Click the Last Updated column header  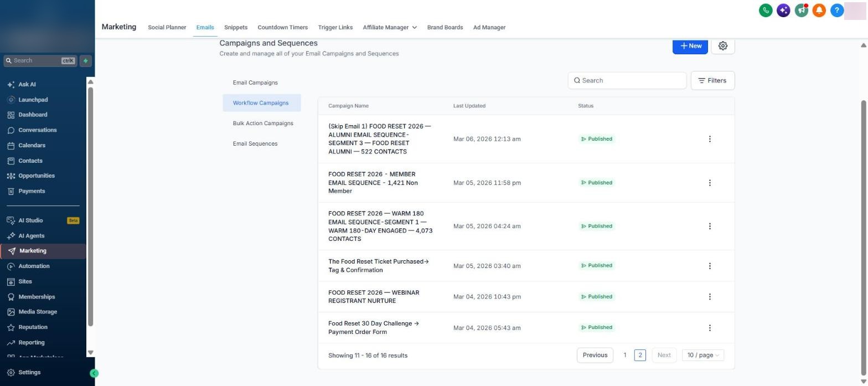469,106
